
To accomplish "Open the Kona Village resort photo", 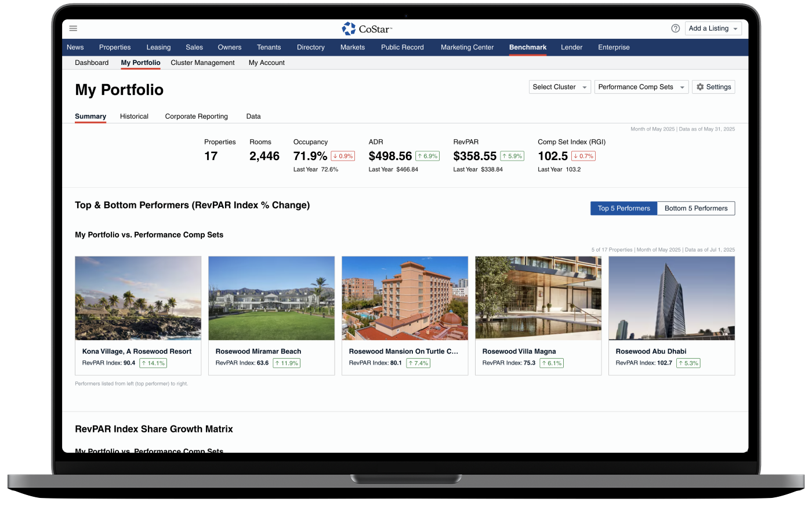I will [x=138, y=298].
